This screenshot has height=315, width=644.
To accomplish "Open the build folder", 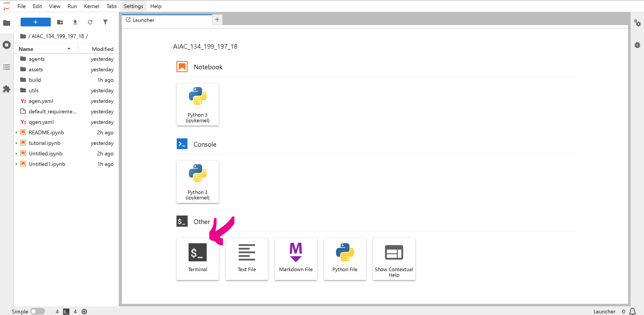I will pyautogui.click(x=34, y=80).
